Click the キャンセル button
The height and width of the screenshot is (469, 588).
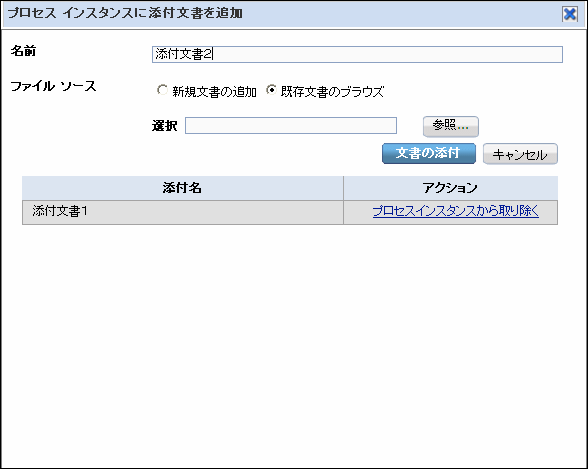click(520, 154)
